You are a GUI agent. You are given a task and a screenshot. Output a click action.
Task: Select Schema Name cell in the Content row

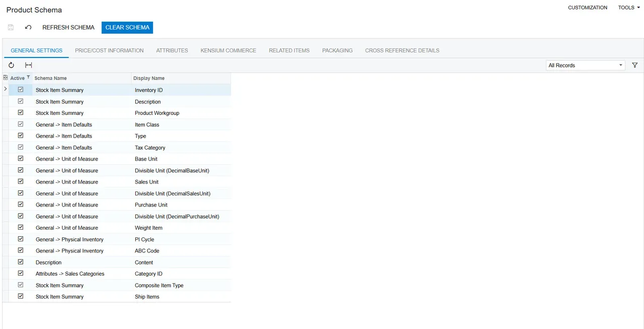point(82,262)
